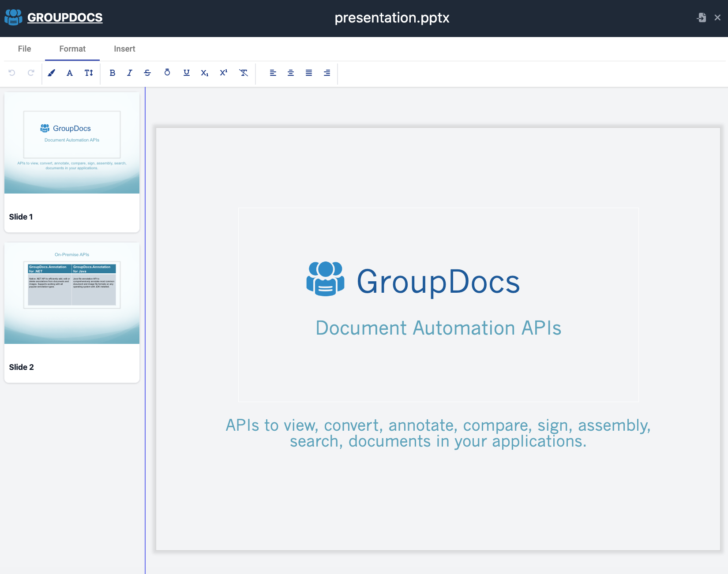Click the import document icon in header
The image size is (728, 574).
701,18
